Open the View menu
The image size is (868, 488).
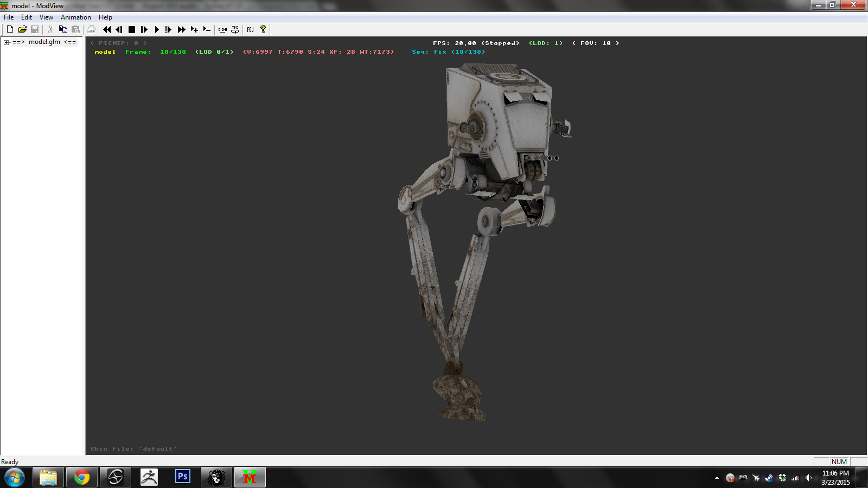[x=46, y=17]
